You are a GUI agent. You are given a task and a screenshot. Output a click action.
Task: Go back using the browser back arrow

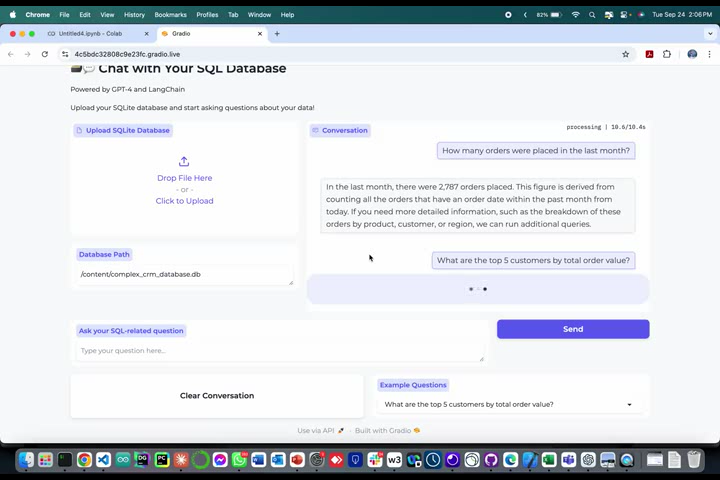click(x=11, y=54)
